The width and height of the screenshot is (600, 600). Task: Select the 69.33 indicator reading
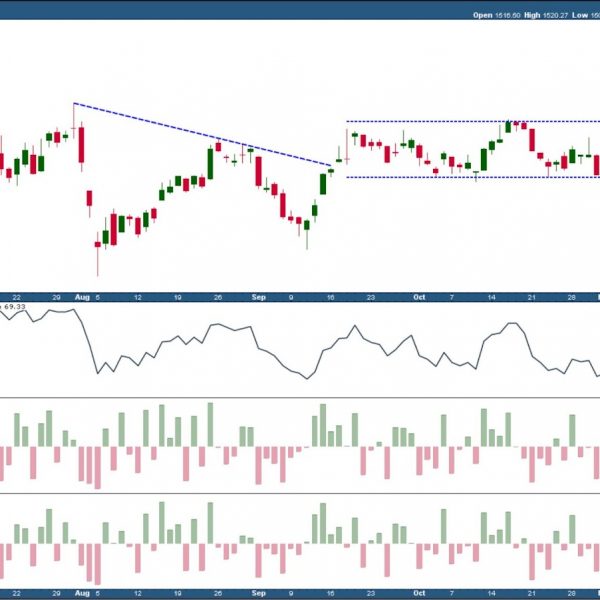point(15,307)
